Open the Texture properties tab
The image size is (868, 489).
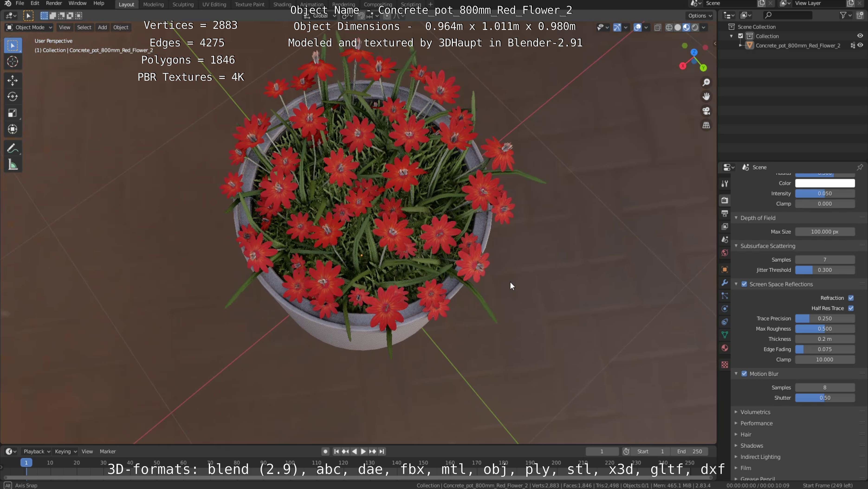coord(725,365)
